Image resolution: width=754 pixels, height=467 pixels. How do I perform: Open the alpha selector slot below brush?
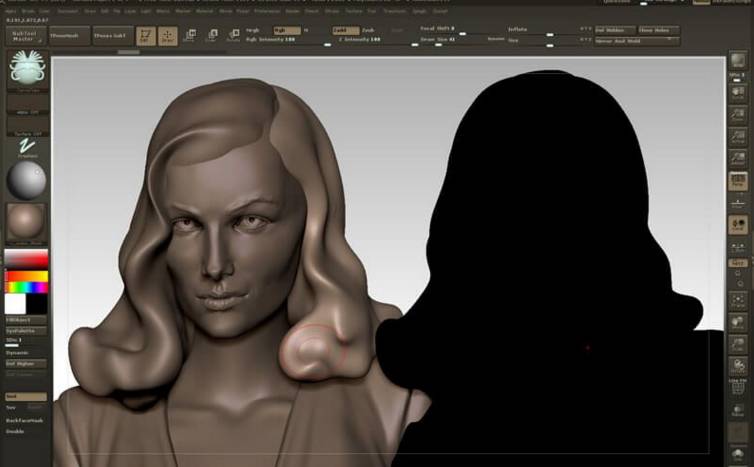click(x=28, y=104)
